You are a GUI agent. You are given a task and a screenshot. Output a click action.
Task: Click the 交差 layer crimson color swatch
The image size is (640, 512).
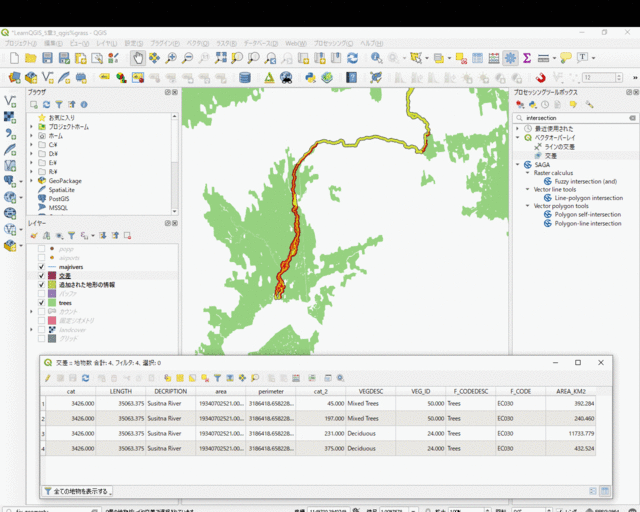52,276
